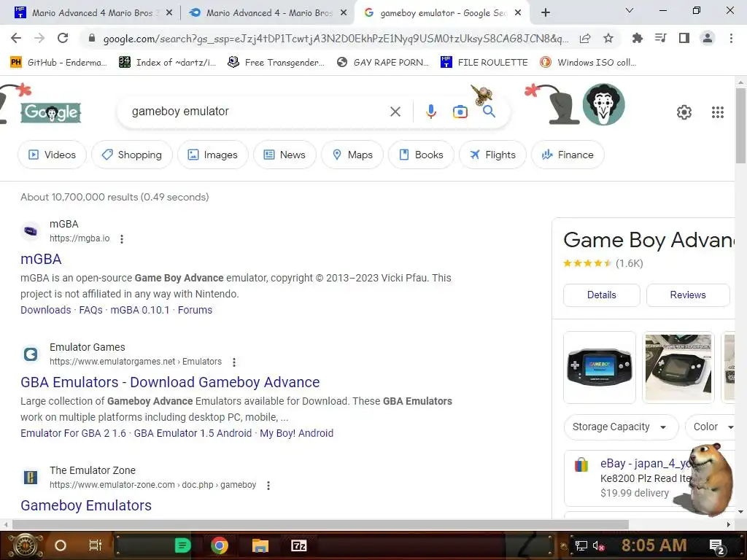This screenshot has width=747, height=560.
Task: Bookmark this page with the star icon
Action: [608, 38]
